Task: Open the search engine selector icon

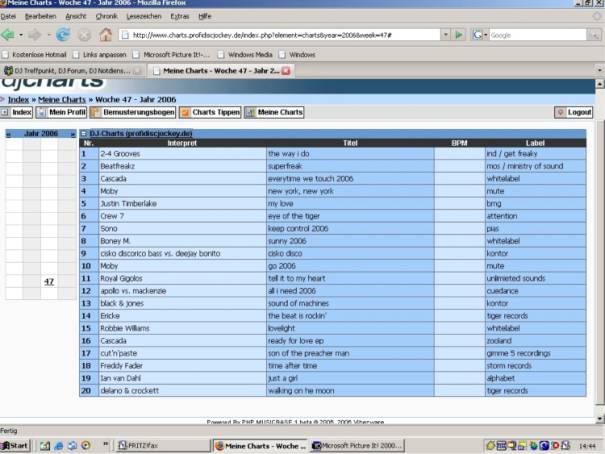Action: coord(480,35)
